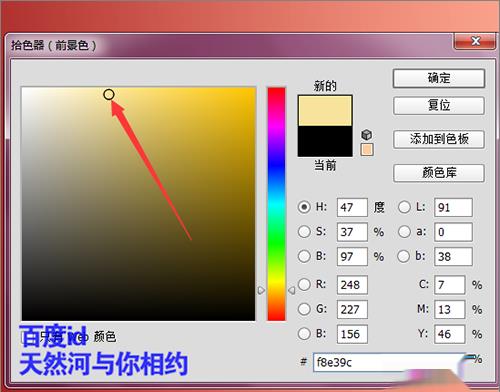Image resolution: width=500 pixels, height=392 pixels.
Task: Close the color picker dialog
Action: coord(475,41)
